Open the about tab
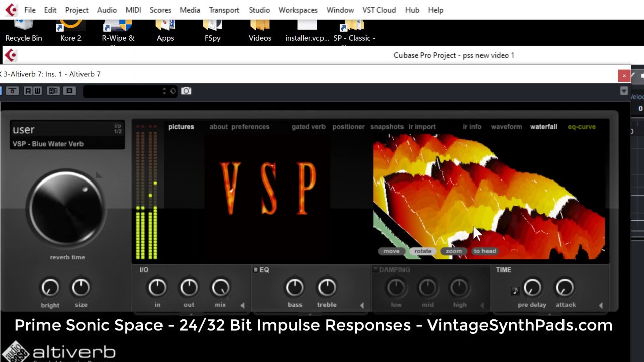Screen dimensions: 644x362 (x=218, y=127)
